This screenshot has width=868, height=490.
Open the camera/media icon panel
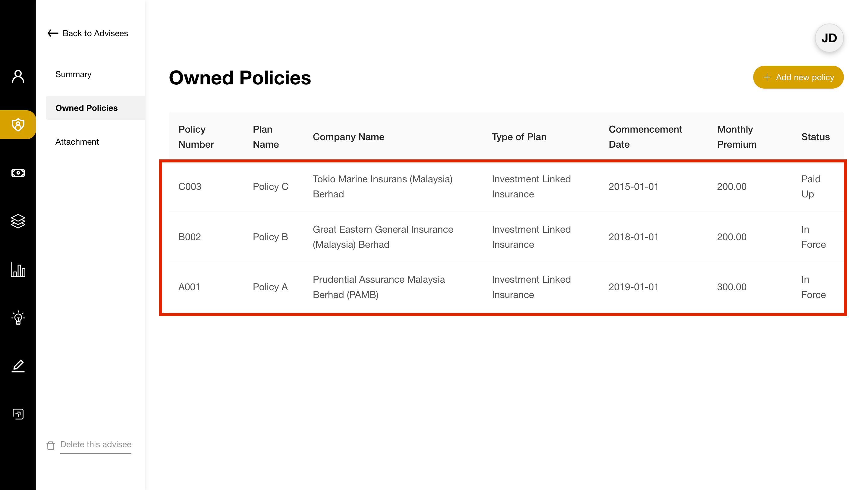18,414
